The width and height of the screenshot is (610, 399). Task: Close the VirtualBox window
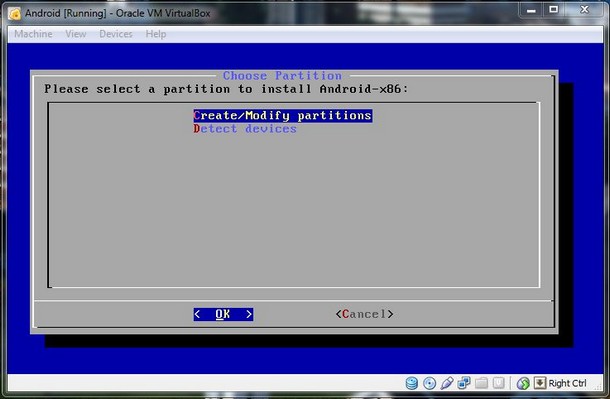point(584,10)
